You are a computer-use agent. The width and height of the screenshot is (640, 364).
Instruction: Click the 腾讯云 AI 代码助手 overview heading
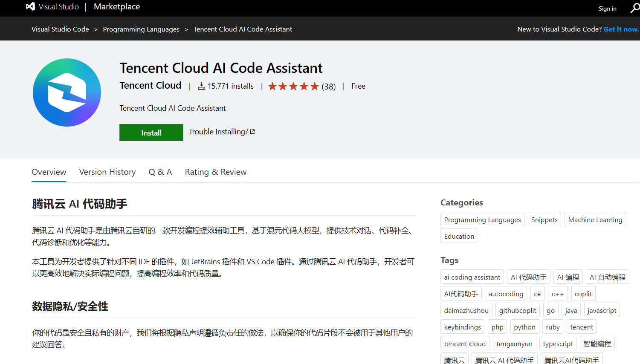pos(80,204)
